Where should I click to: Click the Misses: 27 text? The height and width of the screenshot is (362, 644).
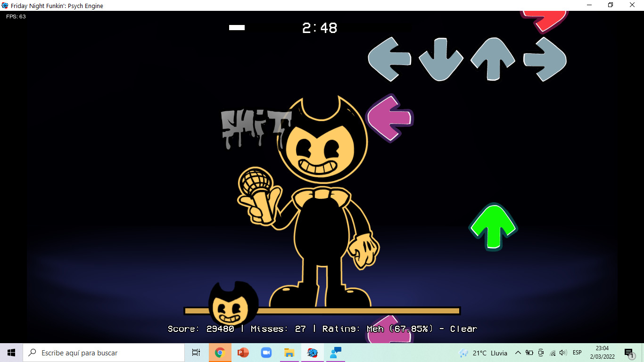pyautogui.click(x=278, y=329)
